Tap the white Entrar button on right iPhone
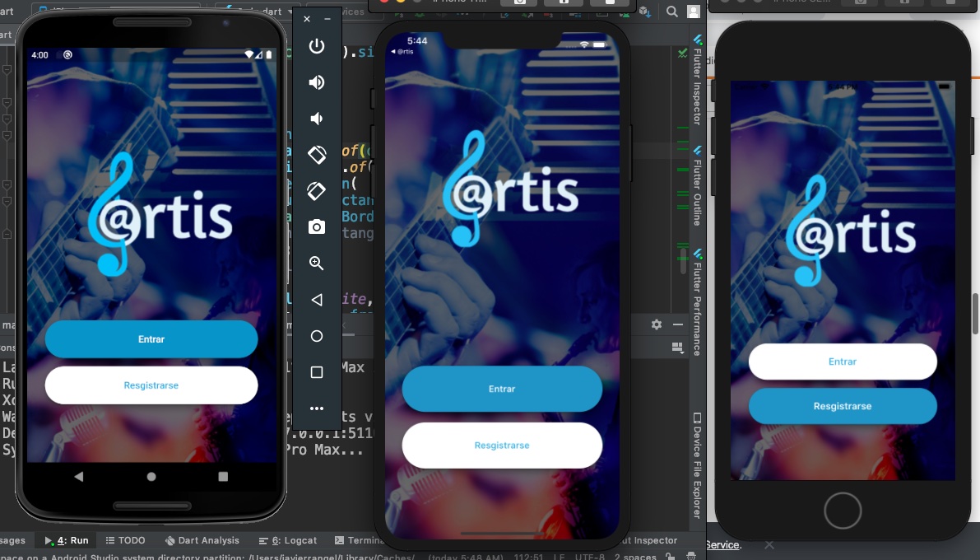This screenshot has height=560, width=980. 843,362
